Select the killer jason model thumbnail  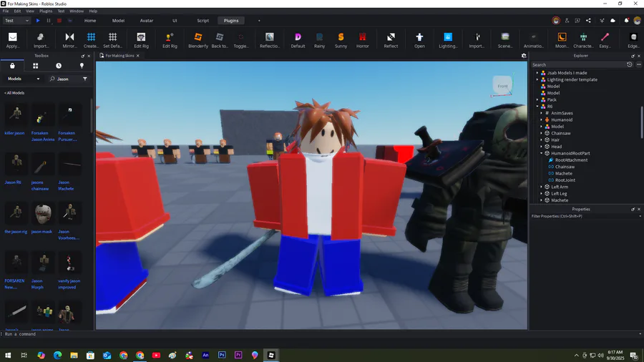tap(16, 115)
